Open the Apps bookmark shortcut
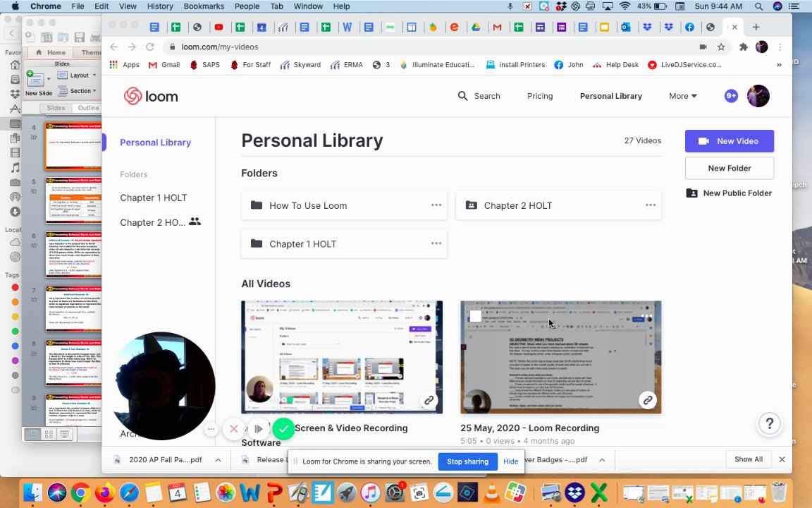The width and height of the screenshot is (812, 508). (x=124, y=65)
